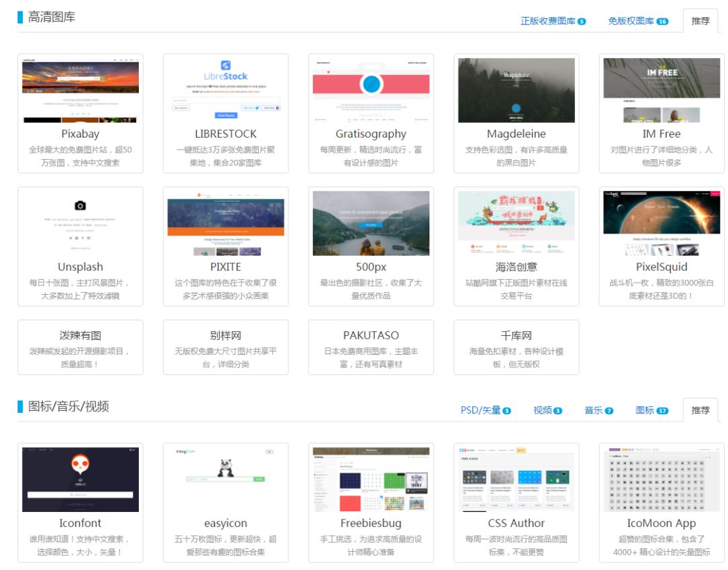Viewport: 728px width, 570px height.
Task: Open the 千库网 resource
Action: coord(517,347)
